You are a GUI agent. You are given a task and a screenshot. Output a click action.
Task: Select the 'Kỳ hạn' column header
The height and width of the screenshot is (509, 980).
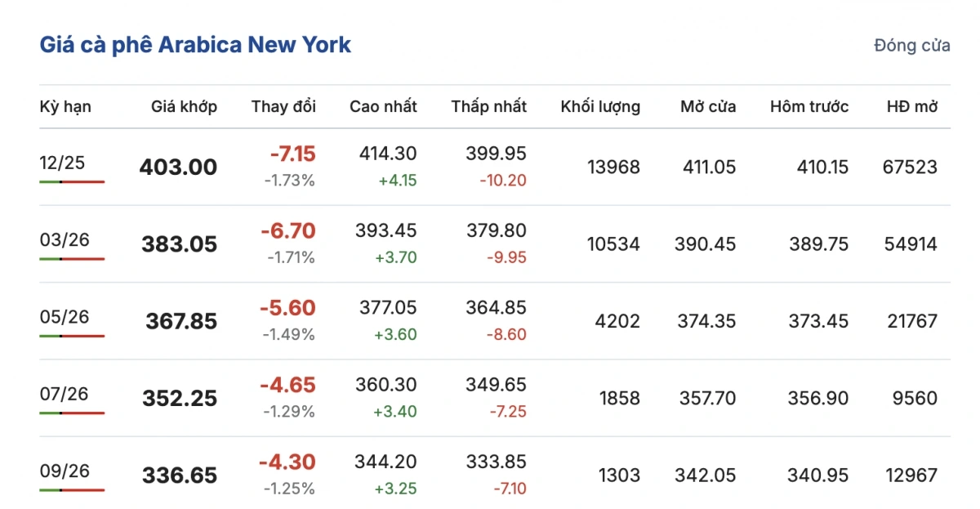(65, 106)
